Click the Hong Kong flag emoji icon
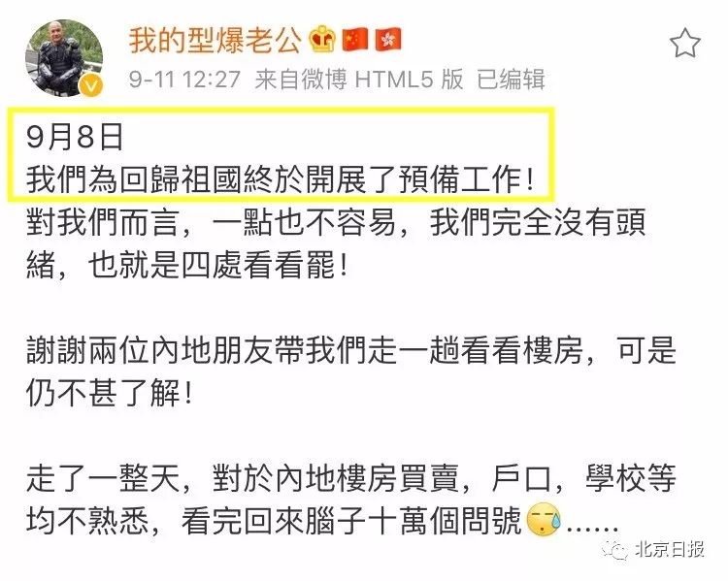The height and width of the screenshot is (581, 728). 388,40
